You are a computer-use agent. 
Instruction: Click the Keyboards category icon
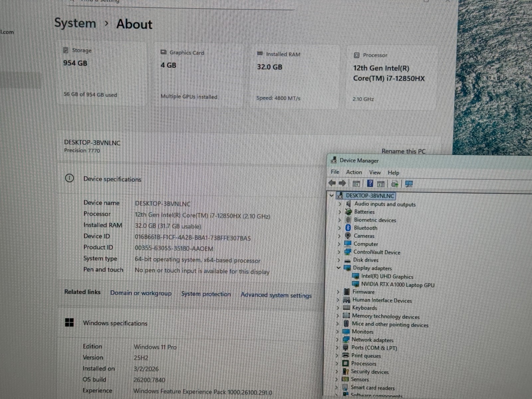pyautogui.click(x=346, y=308)
